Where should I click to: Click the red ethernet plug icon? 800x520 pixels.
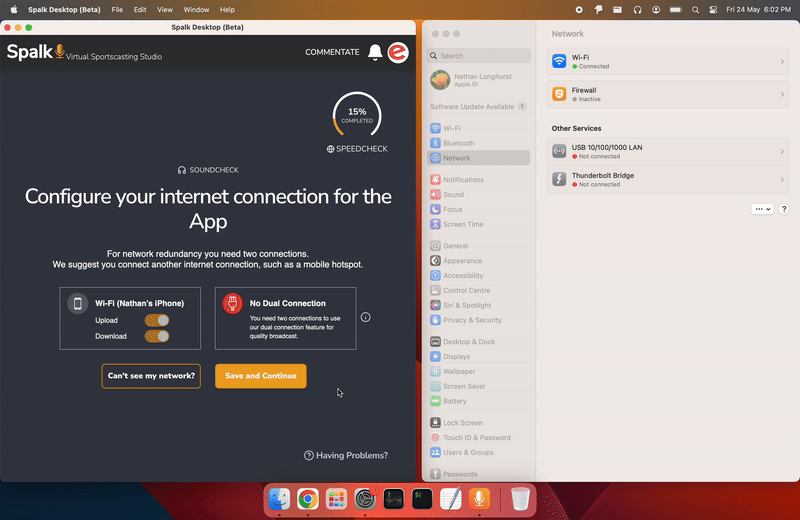[x=233, y=304]
